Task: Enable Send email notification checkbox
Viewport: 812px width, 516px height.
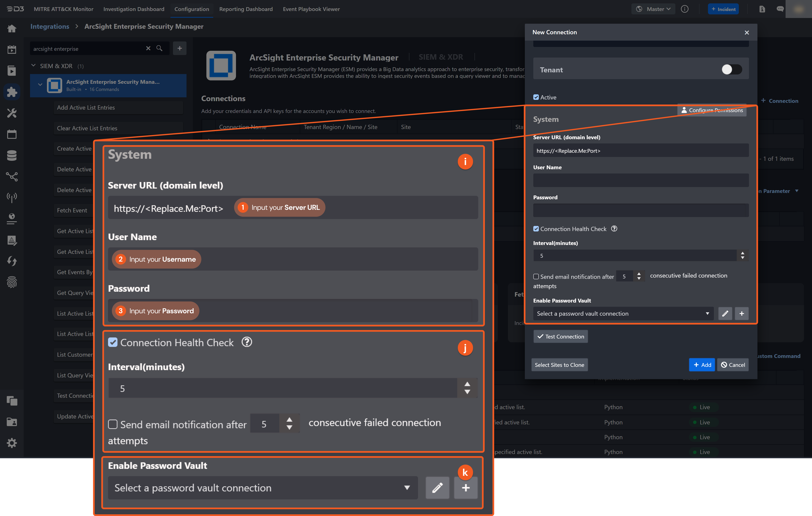Action: (x=536, y=276)
